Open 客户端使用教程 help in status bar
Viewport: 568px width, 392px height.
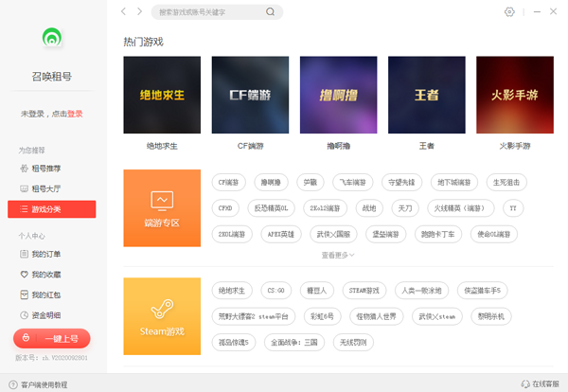pos(40,384)
